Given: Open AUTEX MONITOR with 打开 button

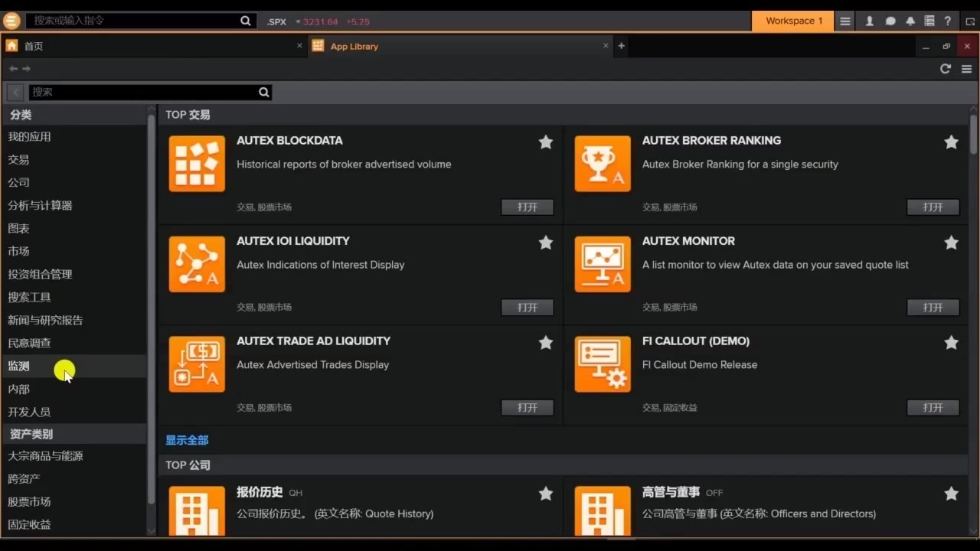Looking at the screenshot, I should click(x=933, y=307).
